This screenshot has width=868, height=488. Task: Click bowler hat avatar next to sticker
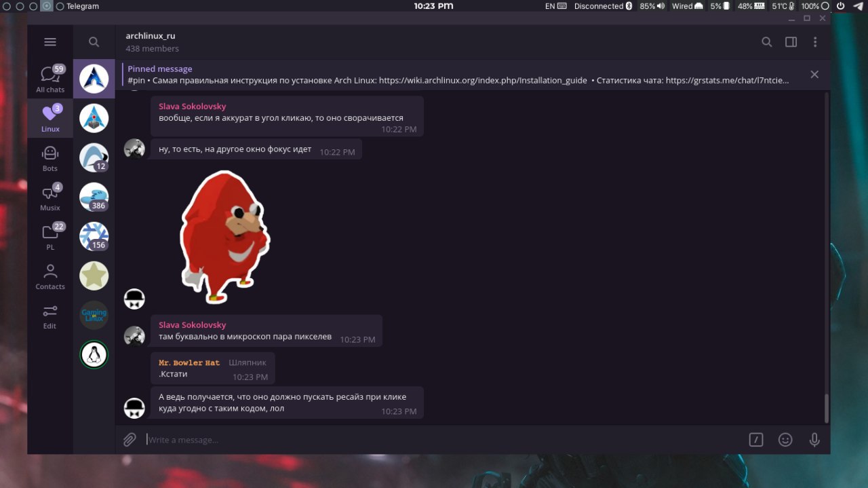point(134,299)
